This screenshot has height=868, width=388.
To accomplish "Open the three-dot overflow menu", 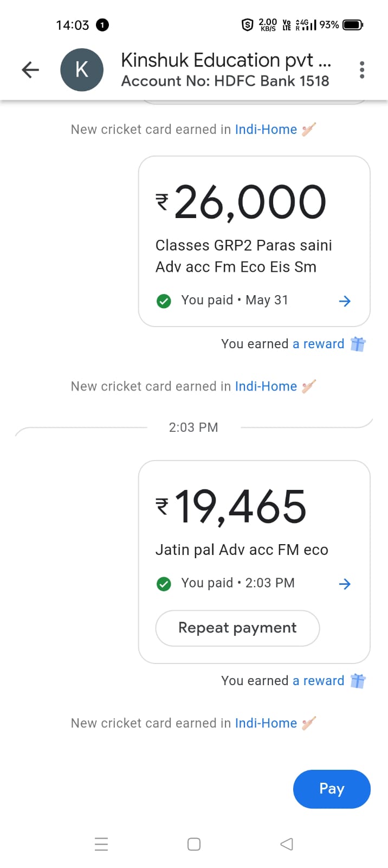I will (362, 70).
